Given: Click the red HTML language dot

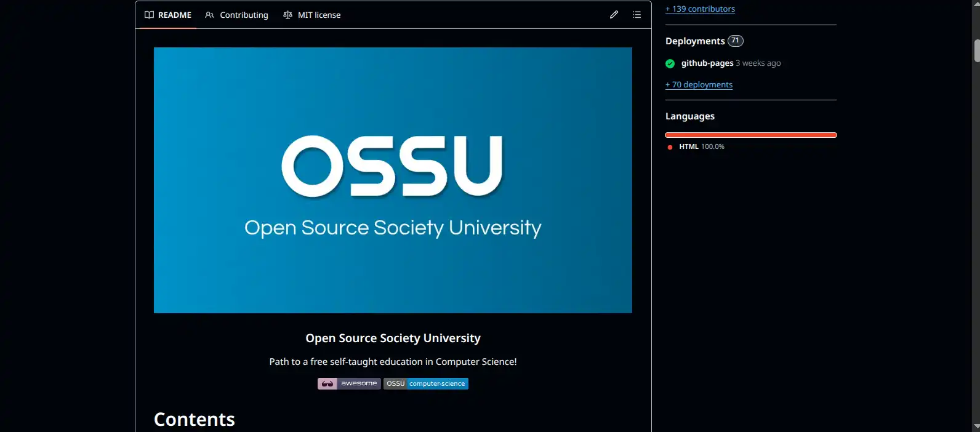Looking at the screenshot, I should click(670, 147).
